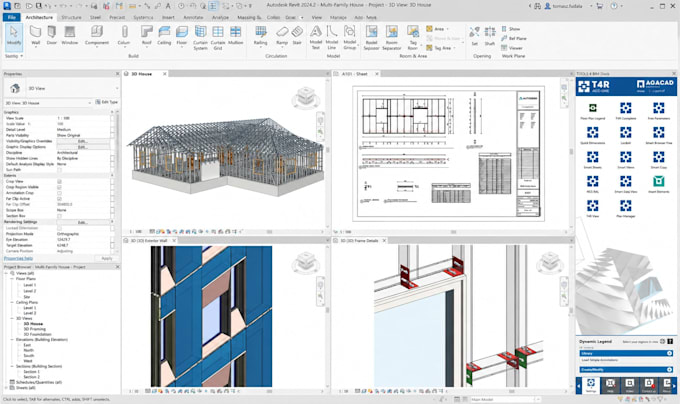Click the Room Separator tool

[x=392, y=38]
